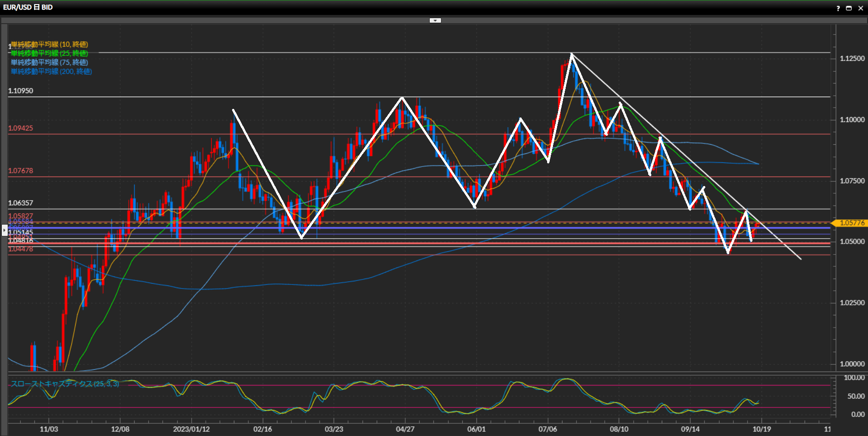
Task: Select the 1.09425 red horizontal line label
Action: tap(21, 128)
